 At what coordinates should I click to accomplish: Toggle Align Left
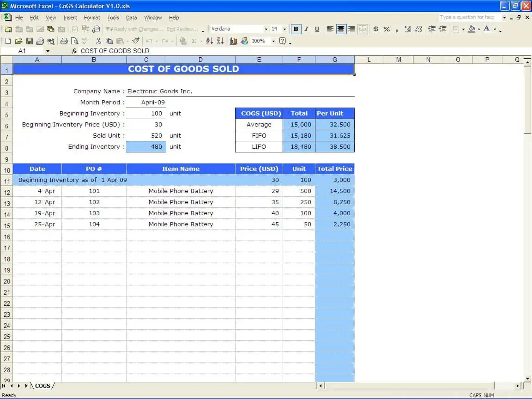pyautogui.click(x=330, y=29)
